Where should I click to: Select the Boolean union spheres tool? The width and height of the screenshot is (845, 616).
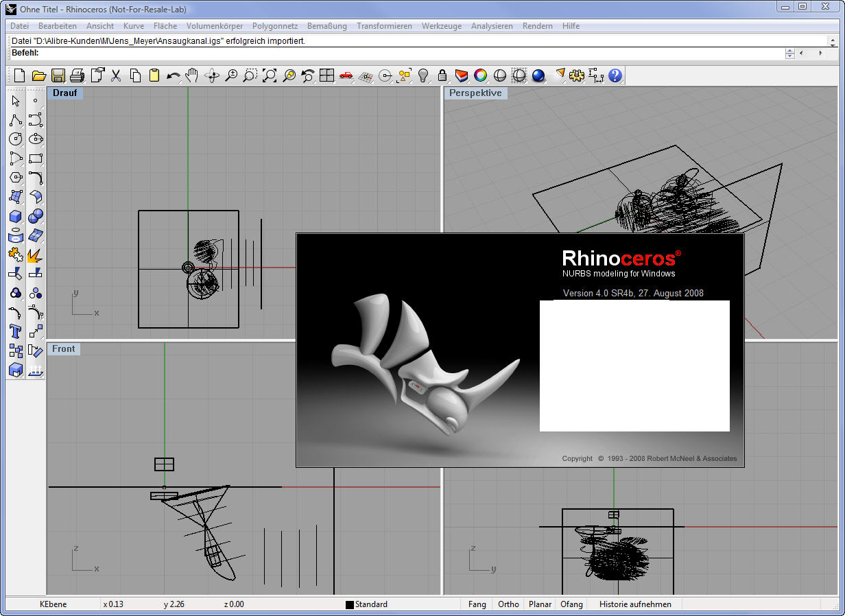point(36,216)
